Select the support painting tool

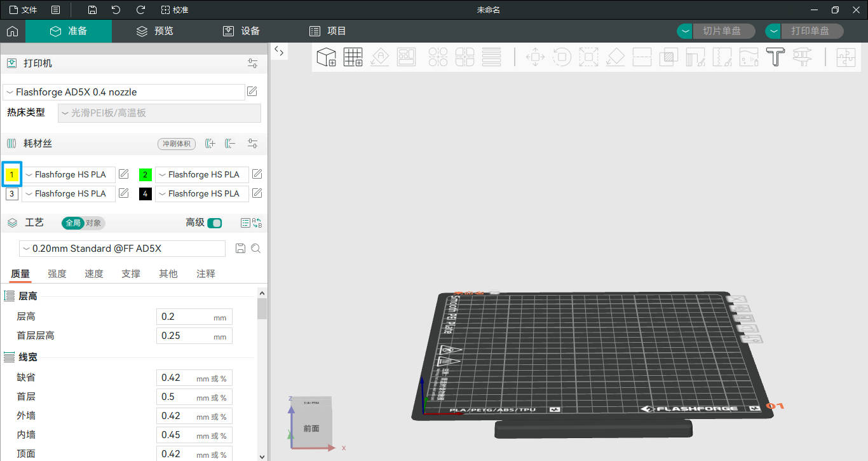coord(695,57)
